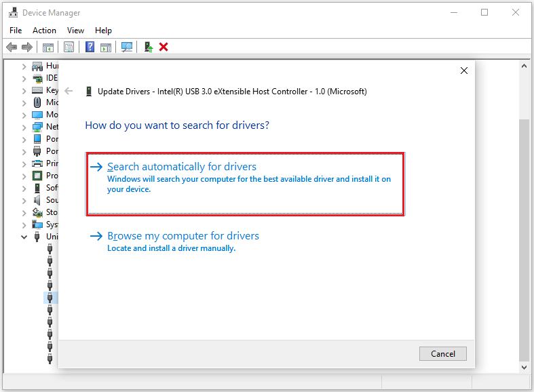The image size is (534, 392).
Task: Select the Human Interface Devices tree icon
Action: (x=37, y=66)
